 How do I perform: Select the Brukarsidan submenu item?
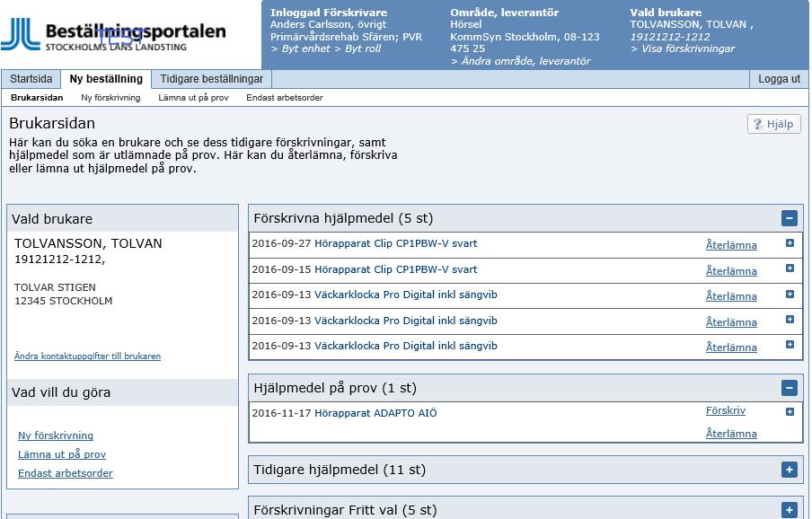[37, 98]
